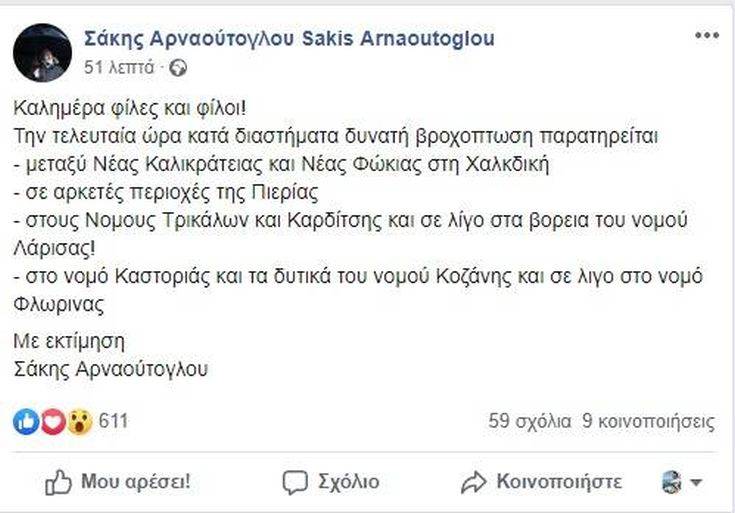Image resolution: width=735 pixels, height=513 pixels.
Task: Click the share arrow icon
Action: click(x=473, y=483)
